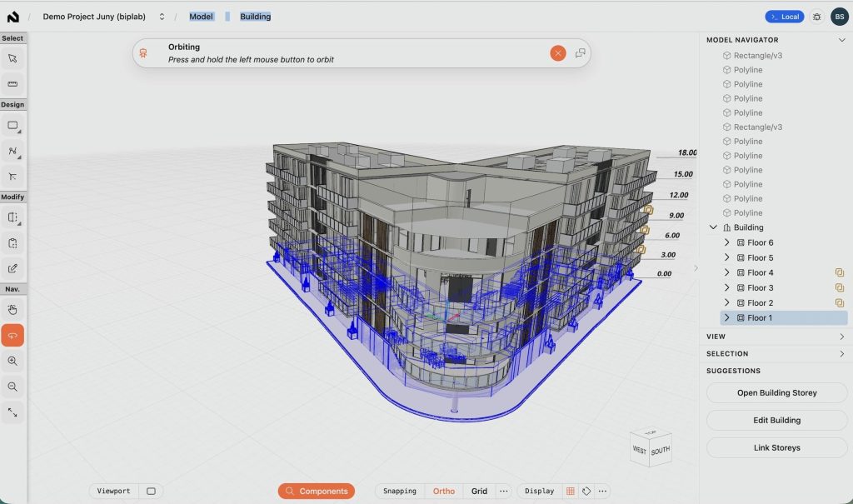Activate the hand pan tool
853x504 pixels.
point(12,310)
